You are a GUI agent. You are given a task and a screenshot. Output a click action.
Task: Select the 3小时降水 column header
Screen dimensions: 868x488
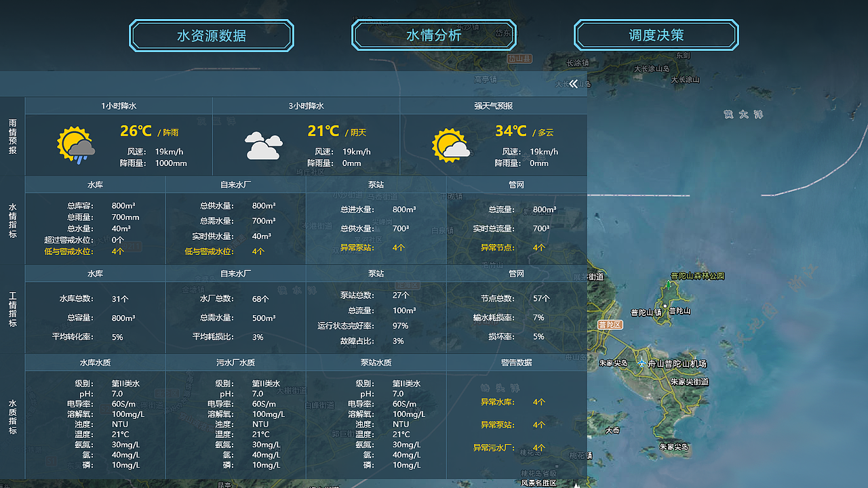[x=306, y=106]
